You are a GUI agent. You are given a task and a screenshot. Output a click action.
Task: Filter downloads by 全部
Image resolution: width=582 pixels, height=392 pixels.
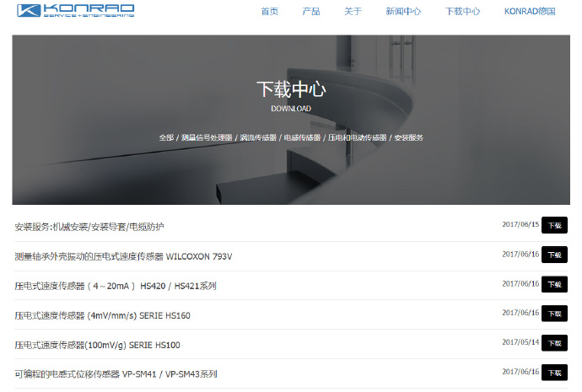[166, 137]
